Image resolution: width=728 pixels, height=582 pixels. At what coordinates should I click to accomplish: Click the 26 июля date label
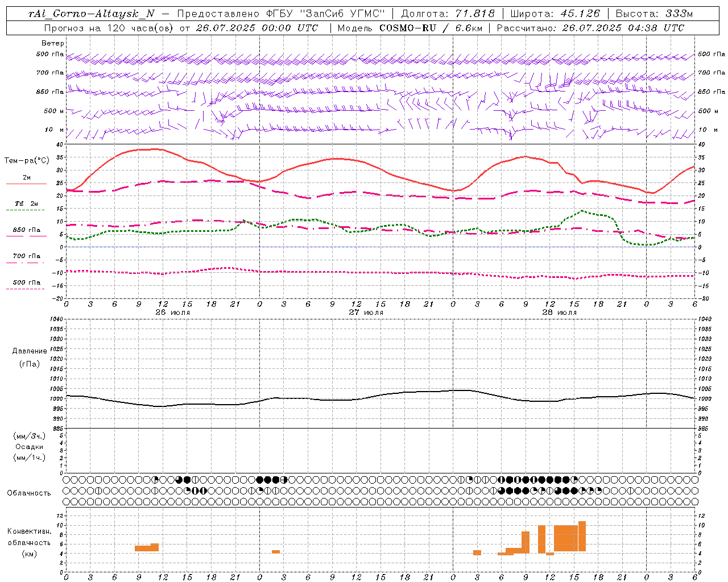pos(173,313)
